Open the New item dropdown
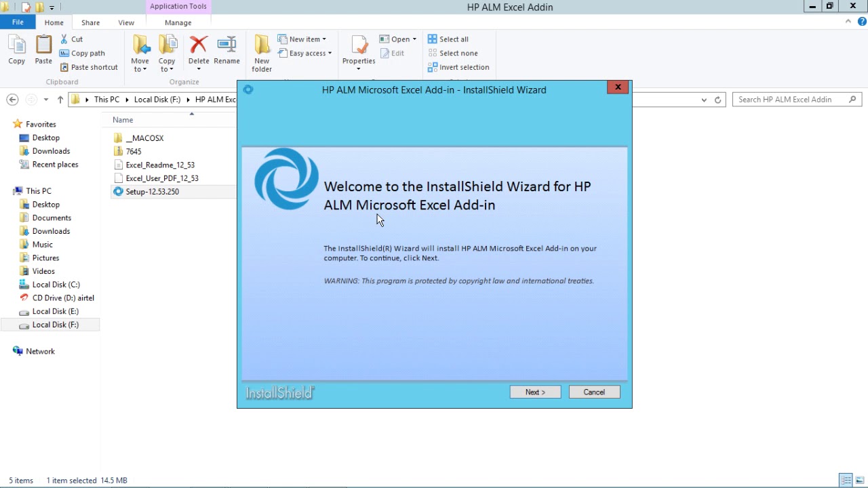This screenshot has width=868, height=488. (302, 39)
